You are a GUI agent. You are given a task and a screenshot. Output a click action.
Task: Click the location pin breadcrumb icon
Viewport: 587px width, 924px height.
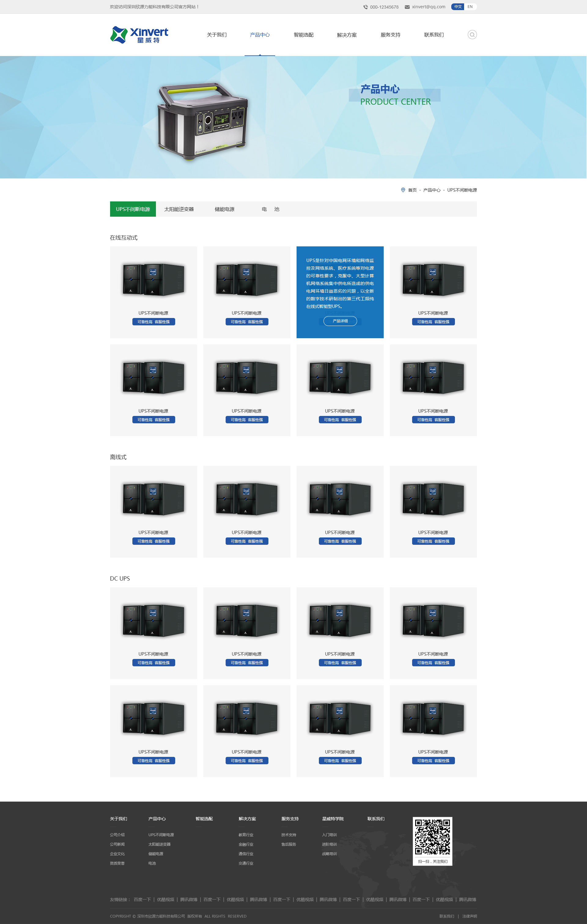pos(403,190)
